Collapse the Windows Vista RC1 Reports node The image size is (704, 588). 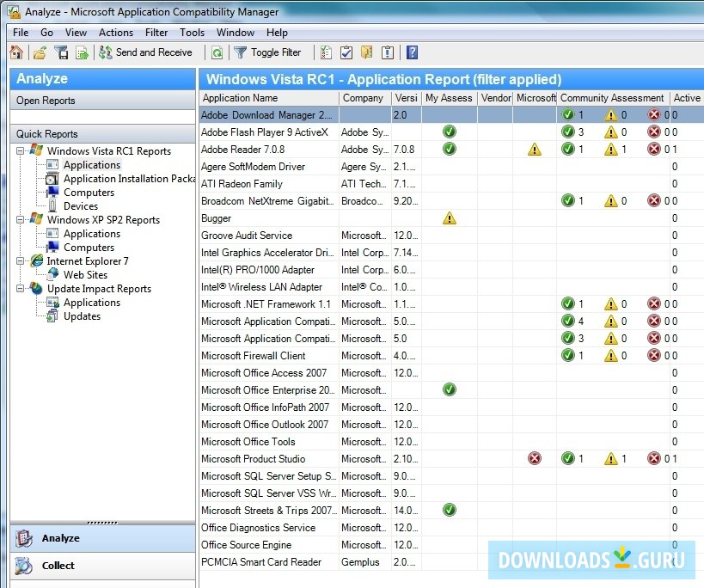tap(20, 151)
